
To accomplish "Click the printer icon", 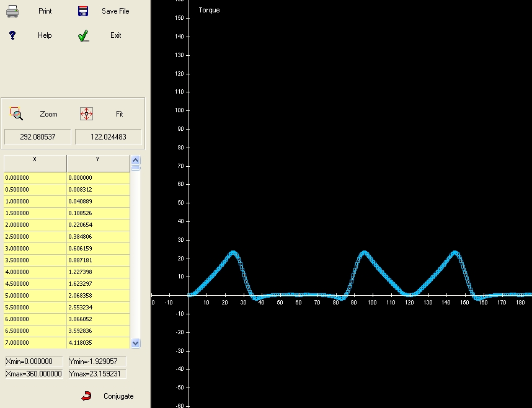I will 12,11.
